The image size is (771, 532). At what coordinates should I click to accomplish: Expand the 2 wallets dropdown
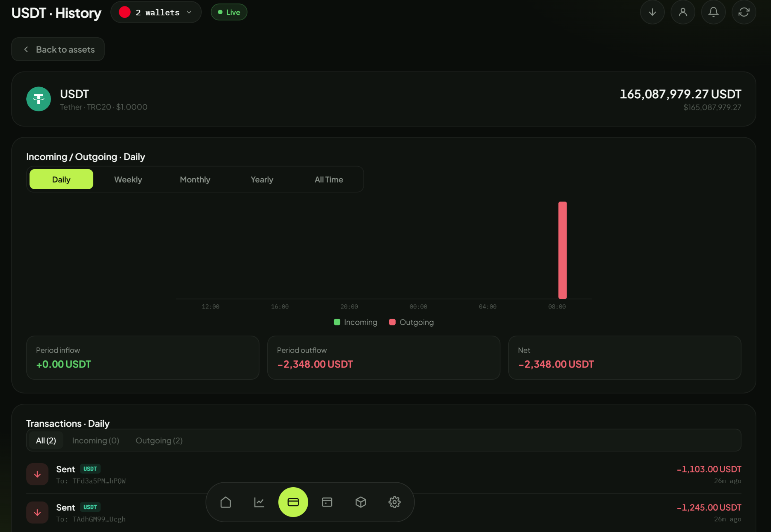point(156,12)
